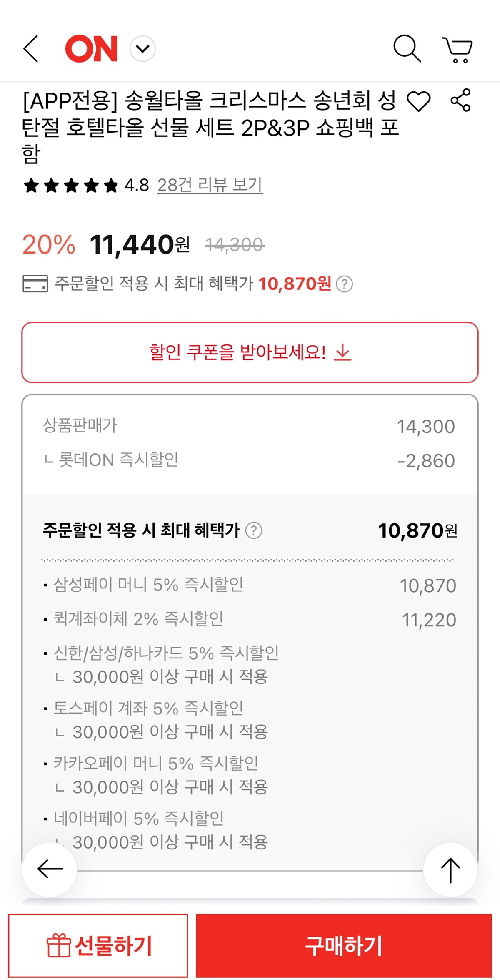Toggle the heart wishlist icon

tap(418, 101)
